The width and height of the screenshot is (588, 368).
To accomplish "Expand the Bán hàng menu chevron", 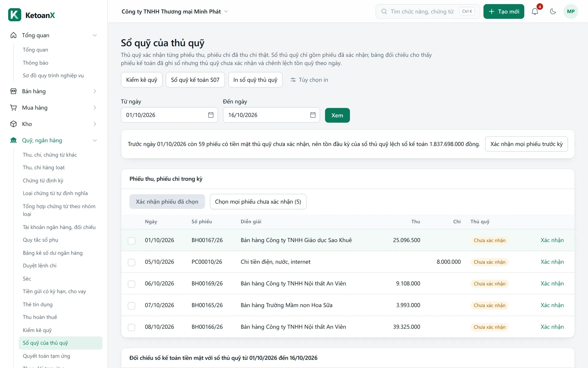I will (x=95, y=91).
